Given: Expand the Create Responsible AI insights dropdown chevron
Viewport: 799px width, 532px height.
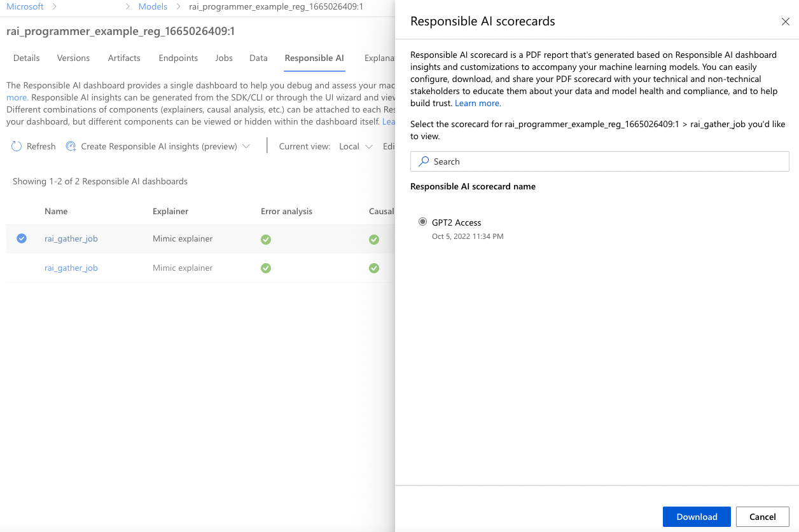Looking at the screenshot, I should (246, 146).
